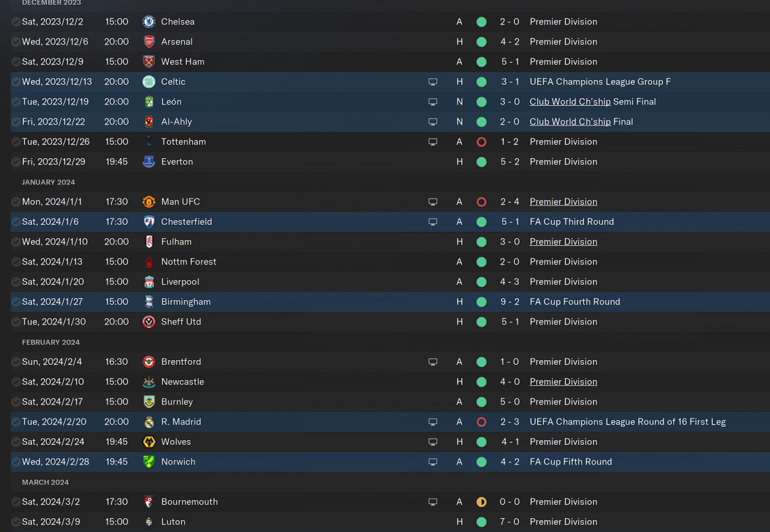Open the 9 - 2 Birmingham match result
This screenshot has height=532, width=770.
[x=510, y=302]
